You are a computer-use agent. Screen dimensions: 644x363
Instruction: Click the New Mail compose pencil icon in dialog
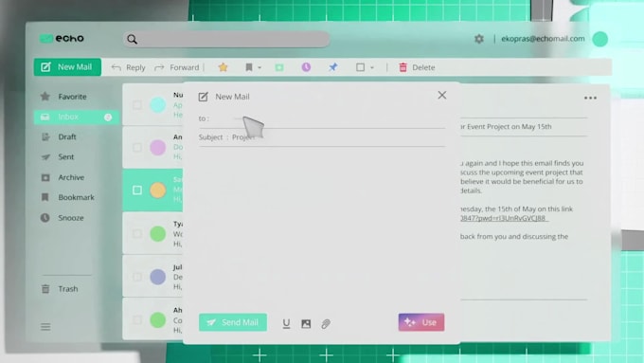[204, 97]
